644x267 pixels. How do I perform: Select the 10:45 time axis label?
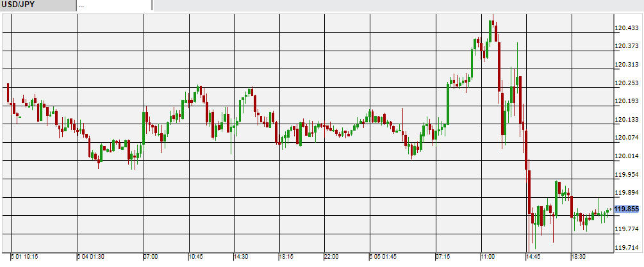click(x=195, y=257)
